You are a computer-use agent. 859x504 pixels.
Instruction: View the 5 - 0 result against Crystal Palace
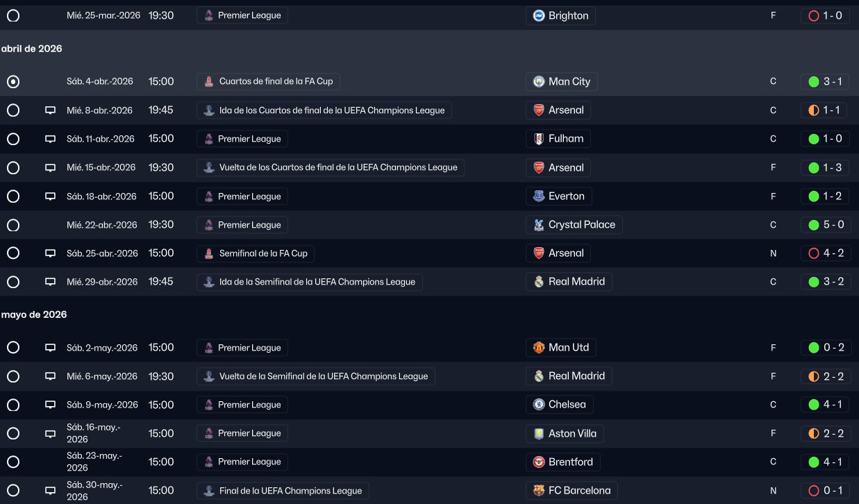pos(825,225)
